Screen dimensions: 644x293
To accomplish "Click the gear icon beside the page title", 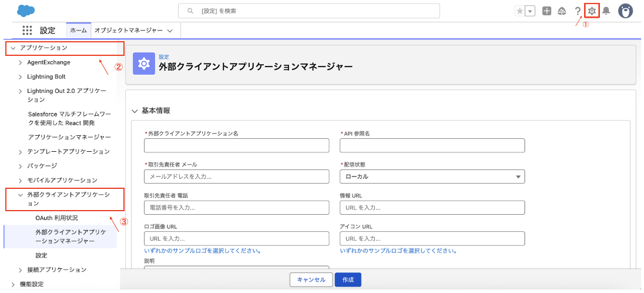I will (144, 64).
